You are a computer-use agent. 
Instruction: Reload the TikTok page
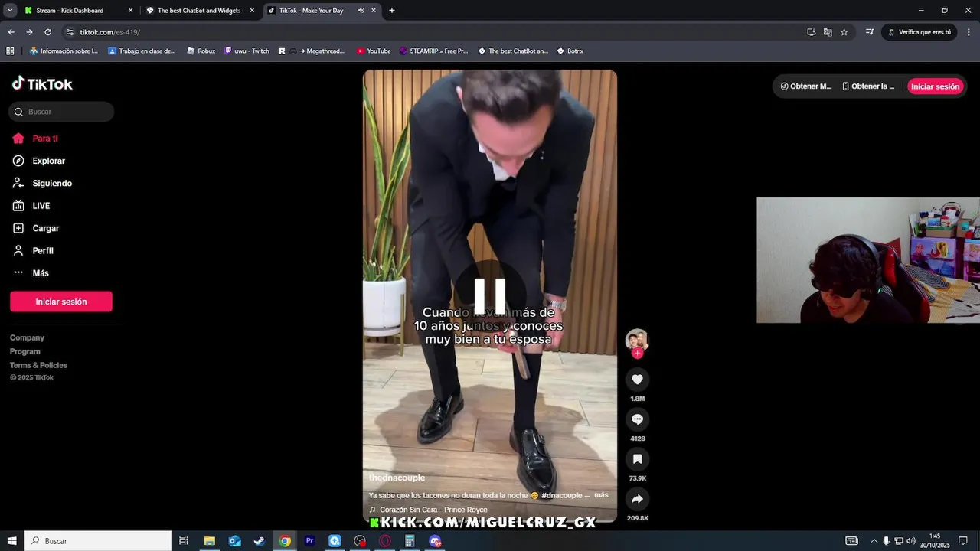(x=47, y=32)
